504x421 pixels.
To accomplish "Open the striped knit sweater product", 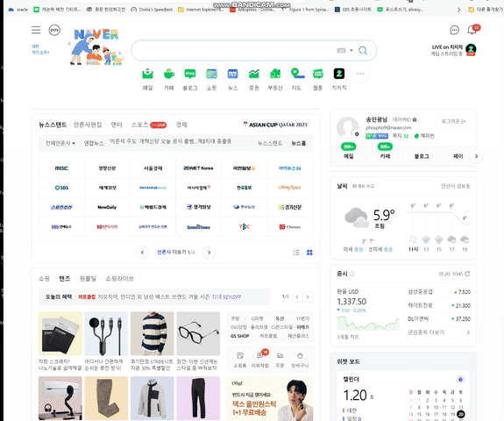I will click(x=152, y=333).
